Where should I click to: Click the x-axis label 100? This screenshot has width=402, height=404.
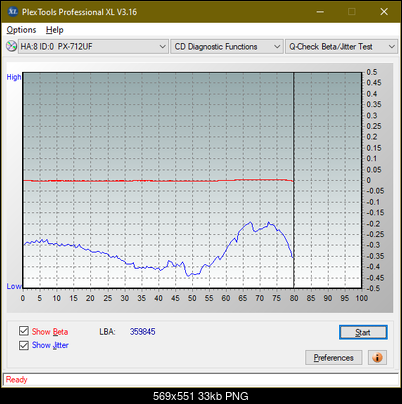click(x=362, y=298)
